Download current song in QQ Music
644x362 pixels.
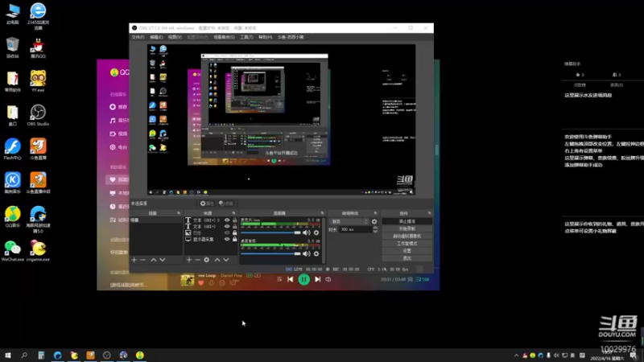212,283
